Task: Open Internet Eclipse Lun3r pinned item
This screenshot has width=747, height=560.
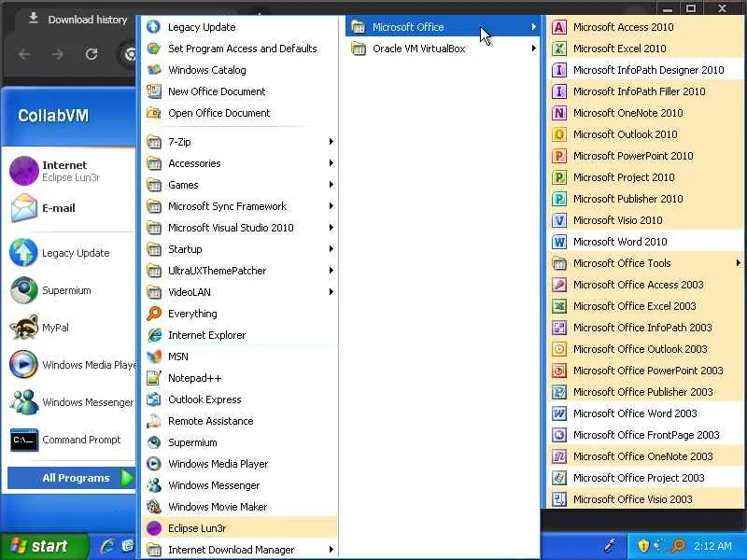Action: (x=71, y=171)
